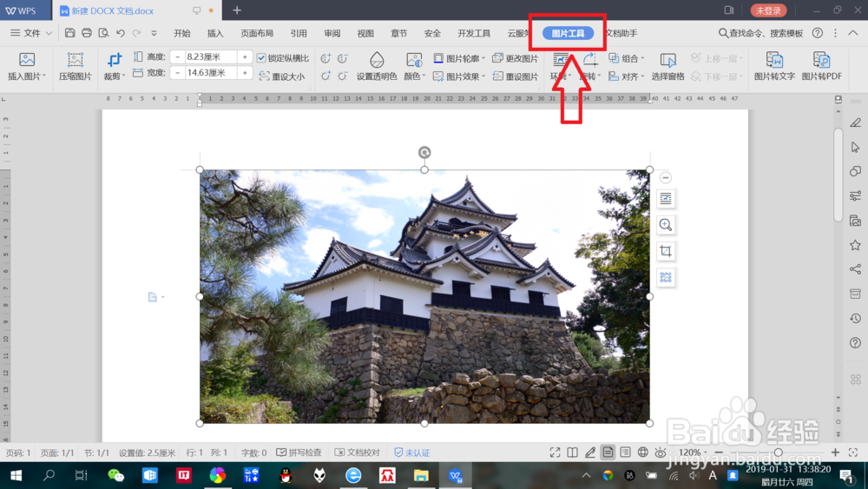Decrease picture contrast icon
This screenshot has width=868, height=489.
(343, 58)
